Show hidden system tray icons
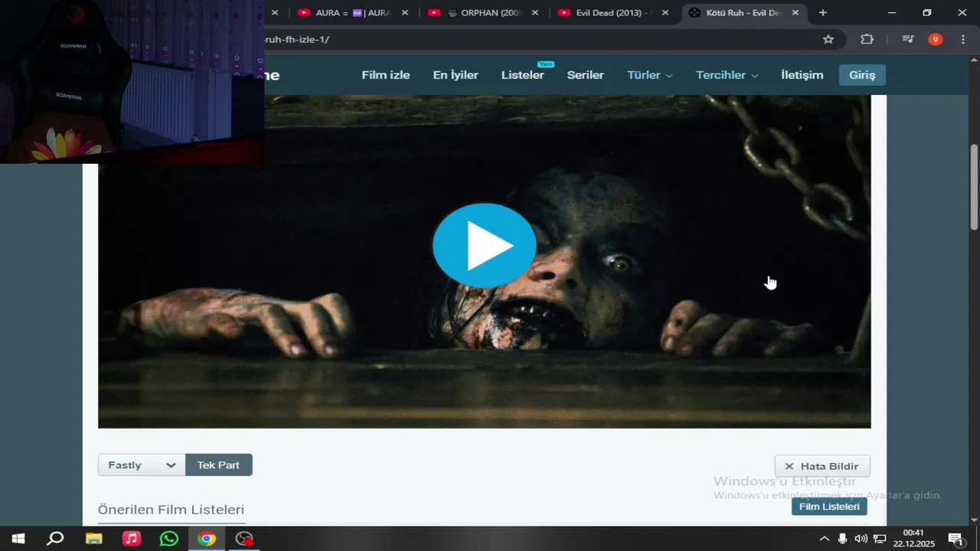This screenshot has width=980, height=551. (x=825, y=539)
